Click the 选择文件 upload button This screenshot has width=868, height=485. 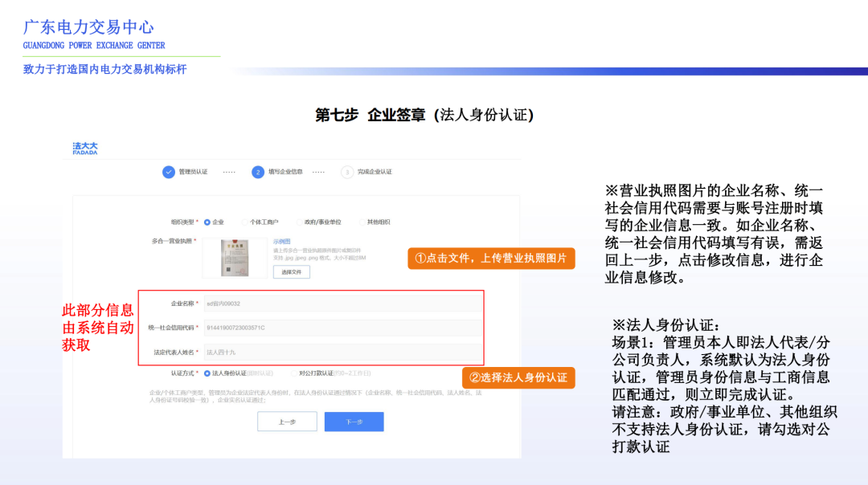click(x=292, y=271)
